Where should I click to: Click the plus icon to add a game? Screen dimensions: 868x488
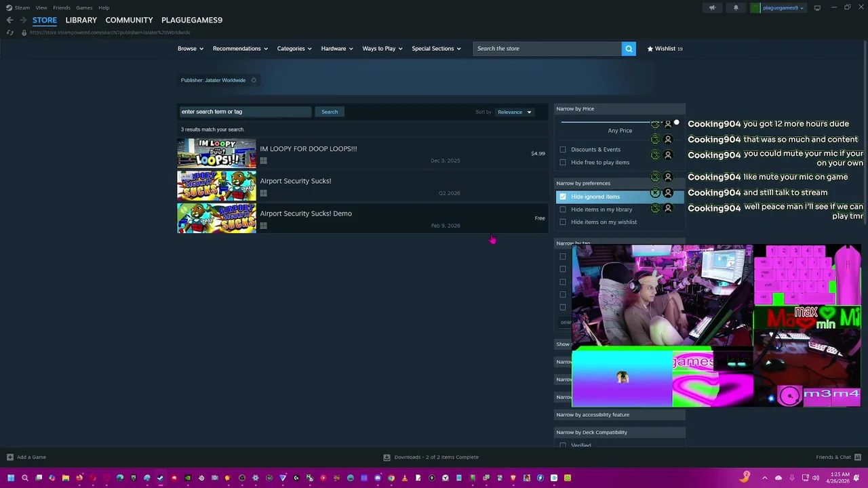coord(9,457)
